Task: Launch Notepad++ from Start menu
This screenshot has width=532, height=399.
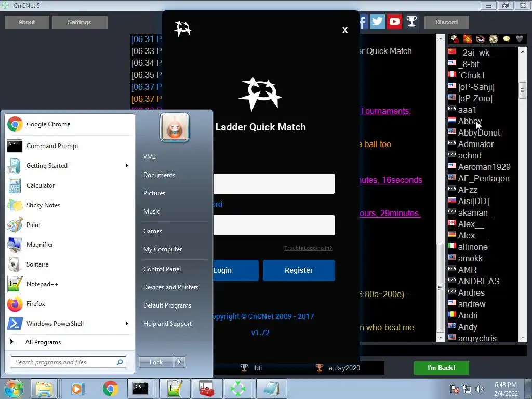Action: (x=69, y=284)
